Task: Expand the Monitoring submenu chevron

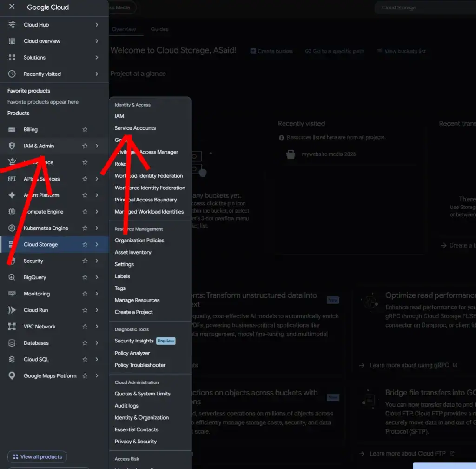Action: 97,294
